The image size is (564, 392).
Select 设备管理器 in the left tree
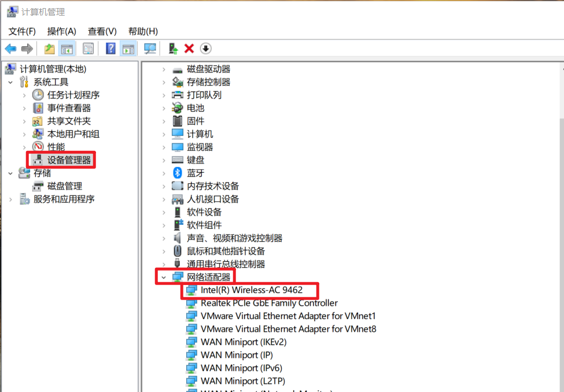click(69, 160)
